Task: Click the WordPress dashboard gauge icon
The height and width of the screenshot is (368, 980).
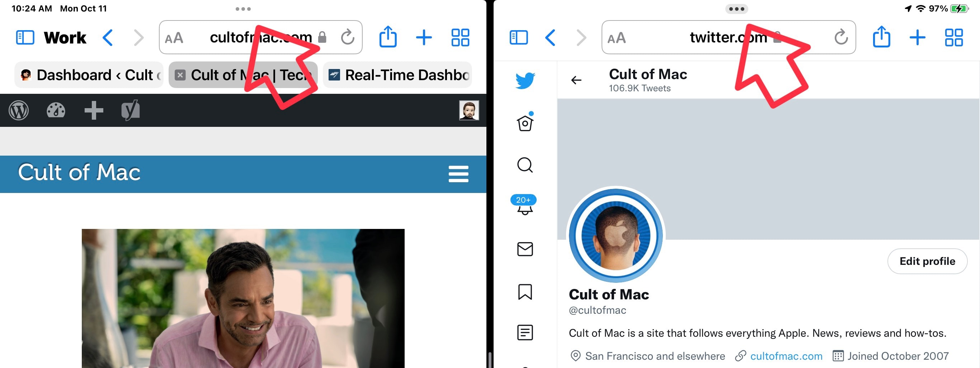Action: click(56, 110)
